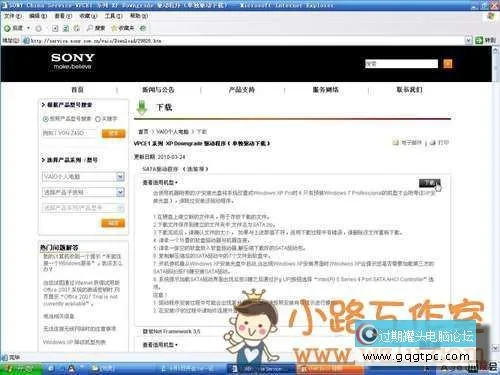The image size is (500, 375).
Task: Click the Search magnifier toolbar button
Action: (96, 28)
